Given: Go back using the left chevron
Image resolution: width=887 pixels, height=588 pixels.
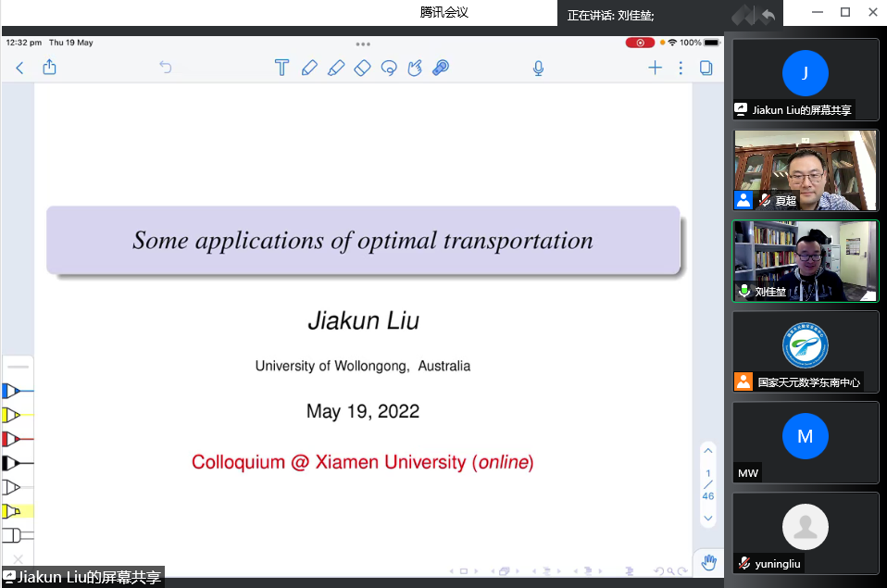Looking at the screenshot, I should (x=20, y=68).
